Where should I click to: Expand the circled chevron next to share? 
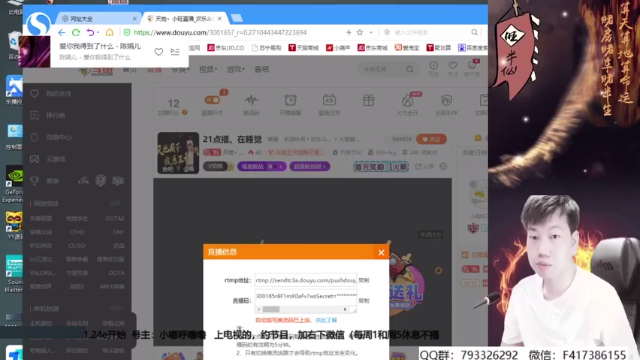tap(443, 167)
